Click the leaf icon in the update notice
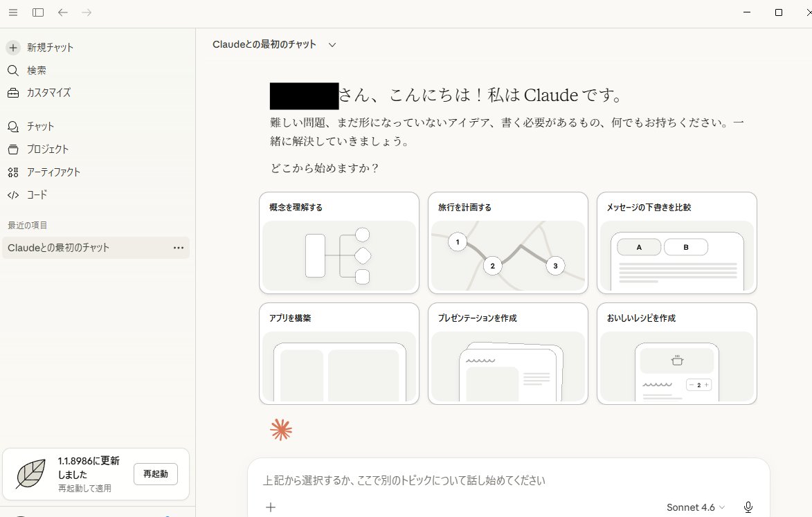The height and width of the screenshot is (517, 812). (x=30, y=473)
